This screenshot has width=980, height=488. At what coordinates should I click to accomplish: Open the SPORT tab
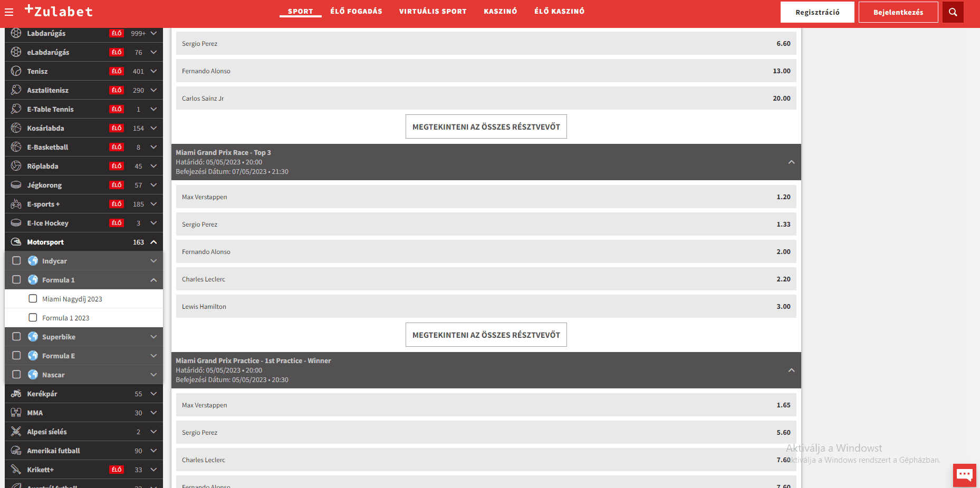point(300,11)
